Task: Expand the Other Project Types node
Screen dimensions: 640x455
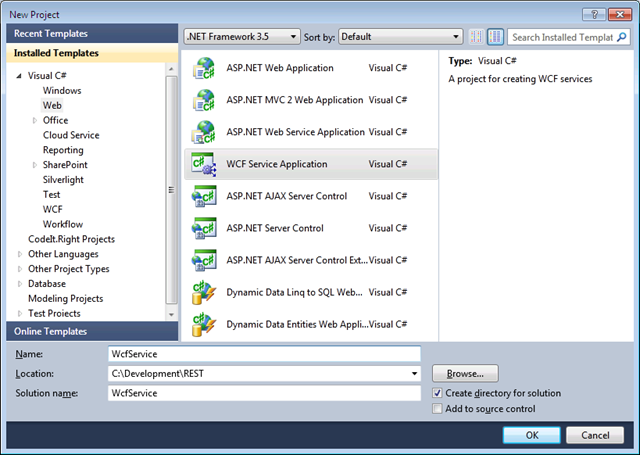Action: [x=20, y=269]
